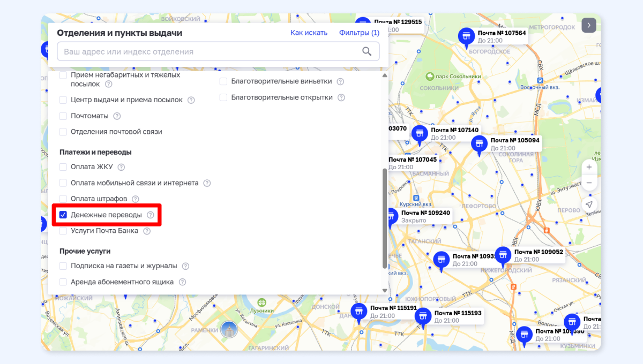Click the filter list scroll-up arrow
Screen dimensions: 643x364
tap(384, 75)
